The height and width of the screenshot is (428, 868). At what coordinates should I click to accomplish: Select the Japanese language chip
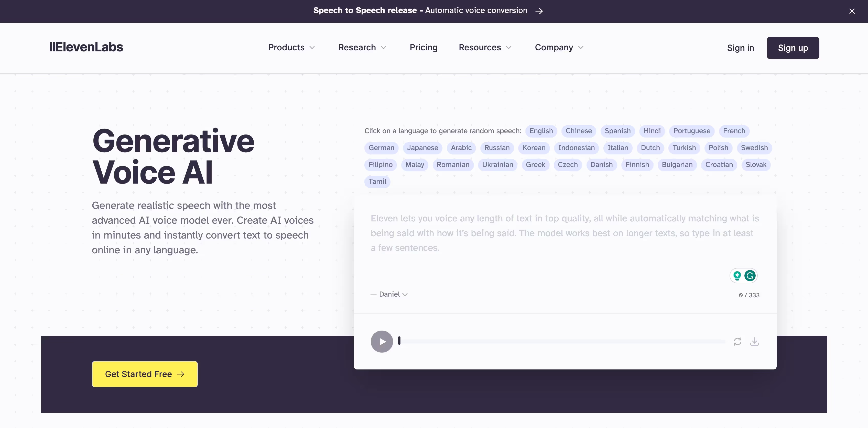coord(422,148)
